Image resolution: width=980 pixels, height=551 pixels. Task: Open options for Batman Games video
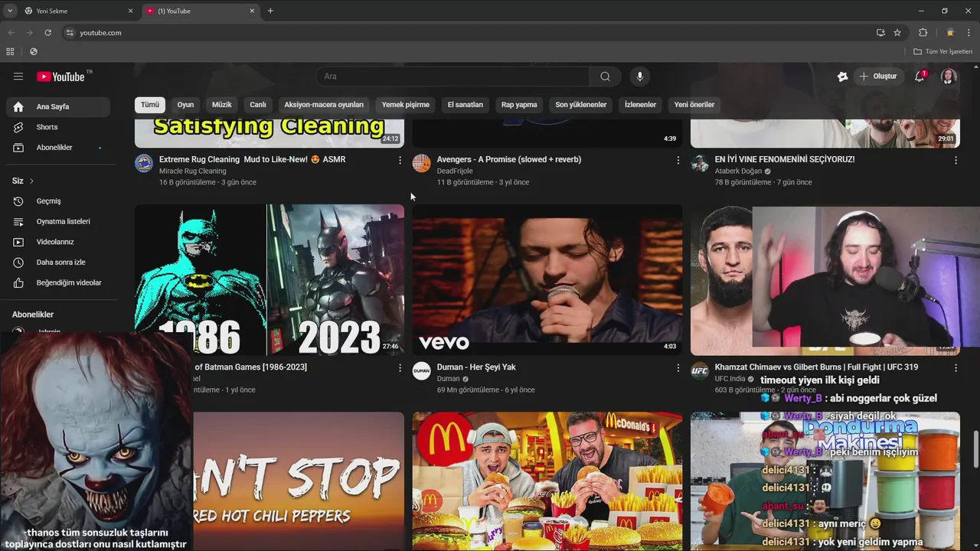(x=400, y=368)
